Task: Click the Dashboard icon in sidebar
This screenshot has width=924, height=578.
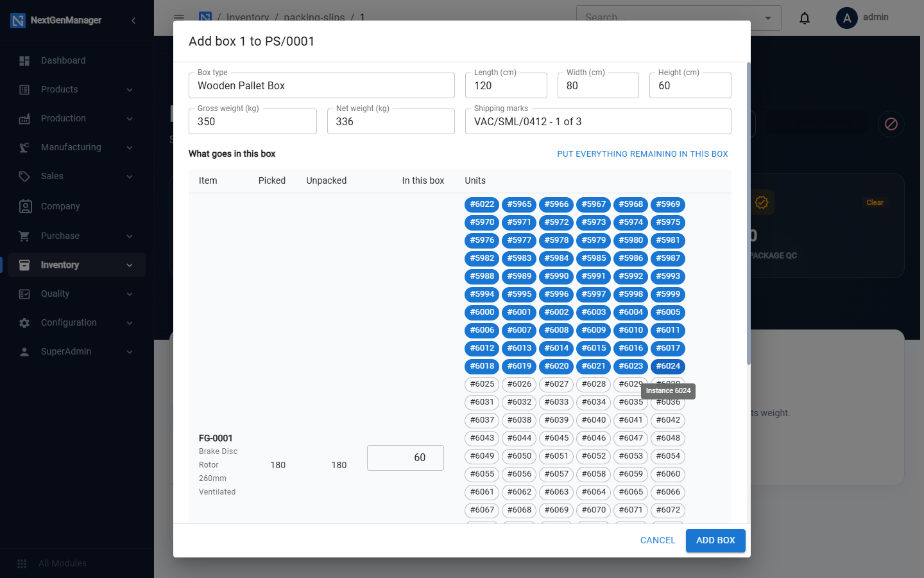Action: pyautogui.click(x=24, y=60)
